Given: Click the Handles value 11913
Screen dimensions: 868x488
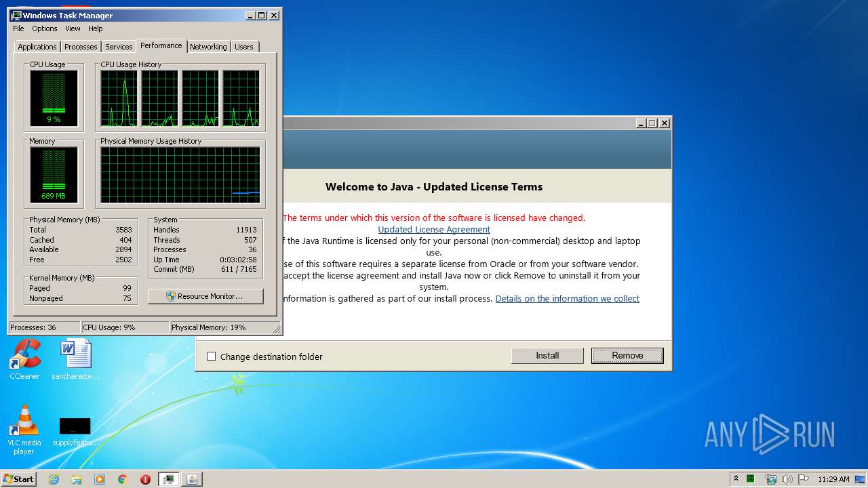Looking at the screenshot, I should 246,230.
